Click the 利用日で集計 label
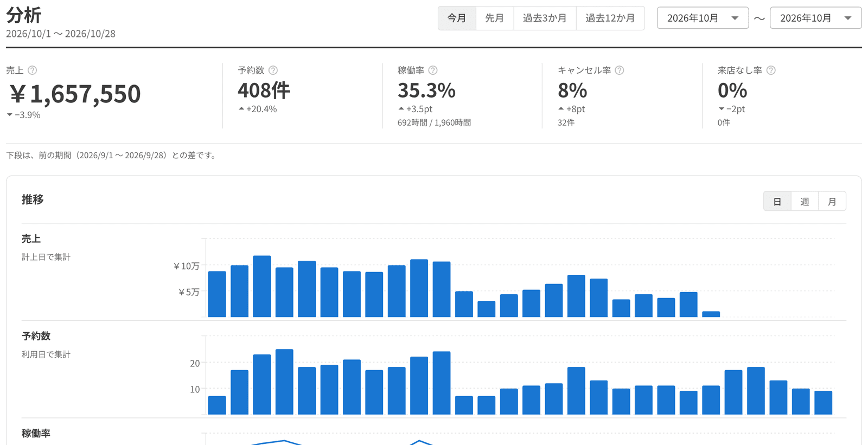This screenshot has height=445, width=868. click(46, 354)
